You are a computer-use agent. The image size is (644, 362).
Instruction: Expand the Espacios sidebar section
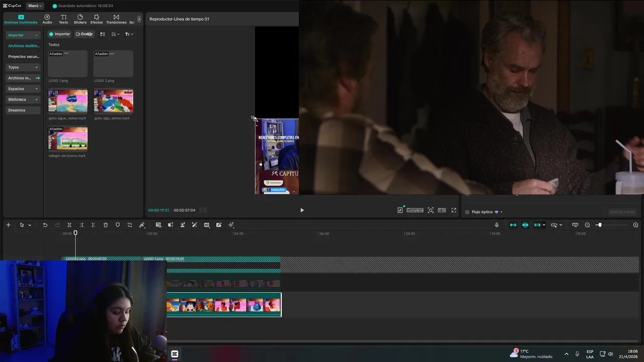(x=23, y=88)
